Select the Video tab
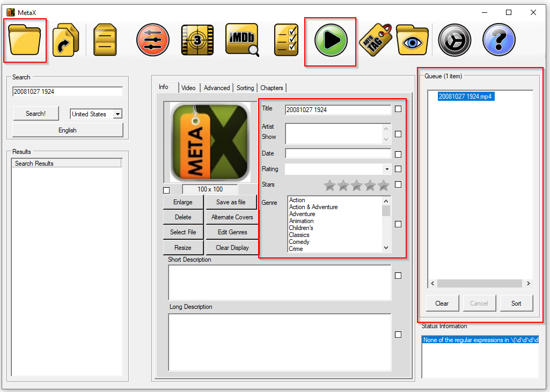The height and width of the screenshot is (392, 550). tap(188, 87)
